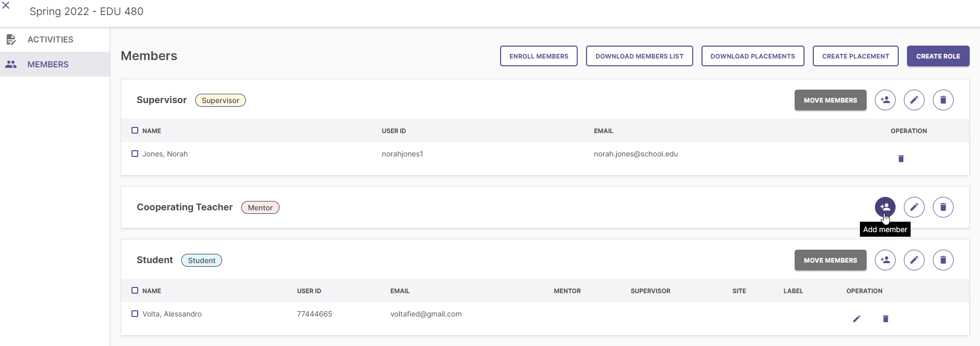Image resolution: width=980 pixels, height=346 pixels.
Task: Delete the Supervisor role
Action: click(x=943, y=100)
